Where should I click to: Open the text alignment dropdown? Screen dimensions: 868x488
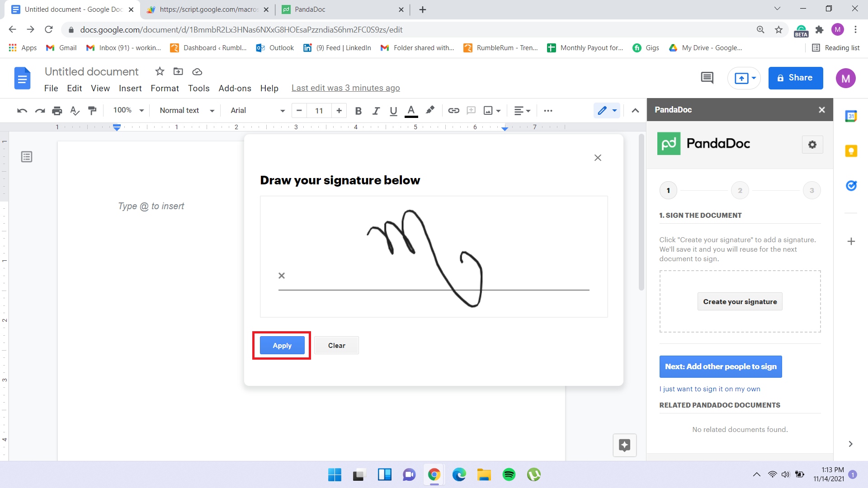(522, 111)
